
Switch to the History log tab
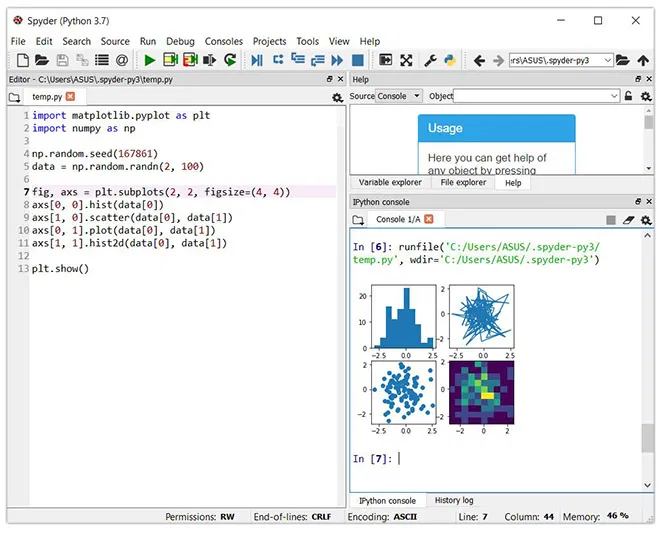454,500
